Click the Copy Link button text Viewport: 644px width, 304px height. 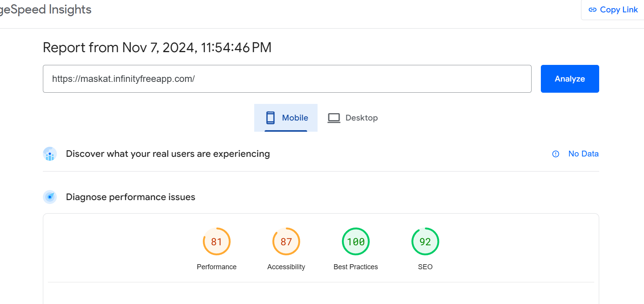click(x=619, y=10)
